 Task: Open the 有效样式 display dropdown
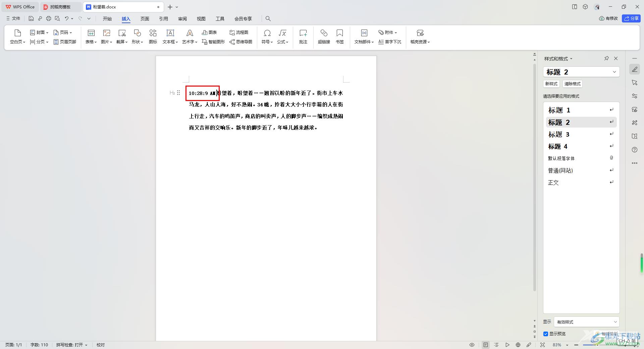[587, 322]
